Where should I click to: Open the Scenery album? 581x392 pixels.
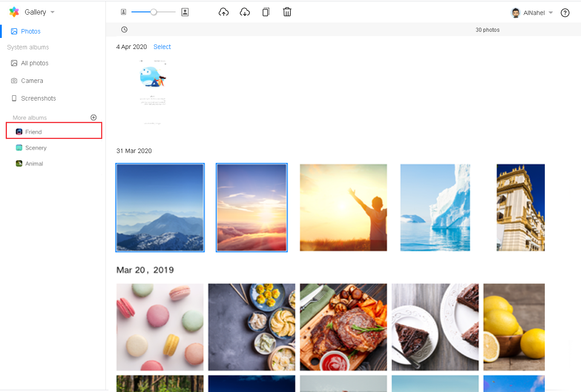[x=36, y=148]
